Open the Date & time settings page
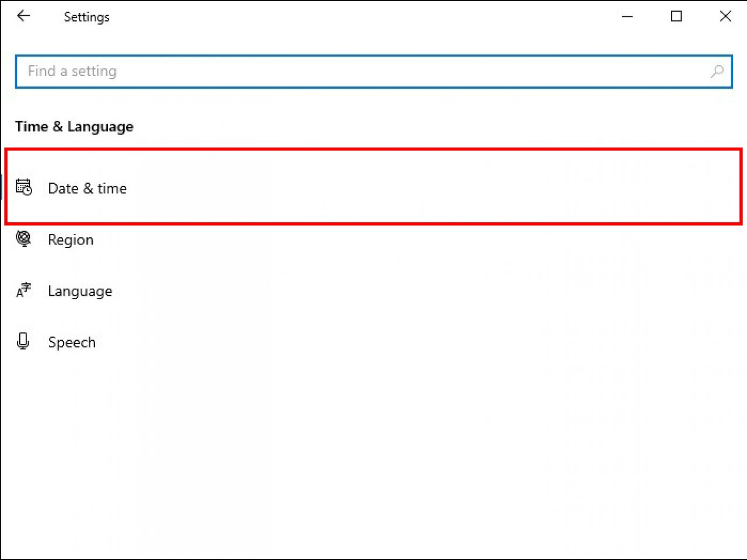 [x=87, y=188]
